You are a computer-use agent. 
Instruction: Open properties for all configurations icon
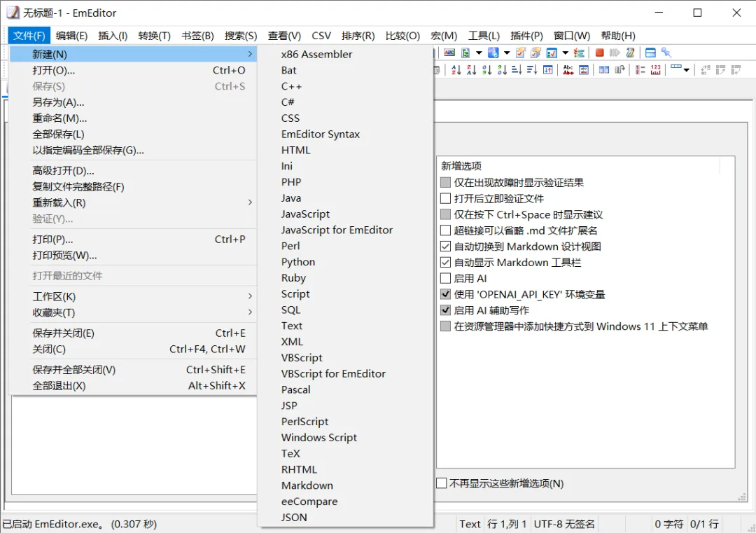pos(535,53)
